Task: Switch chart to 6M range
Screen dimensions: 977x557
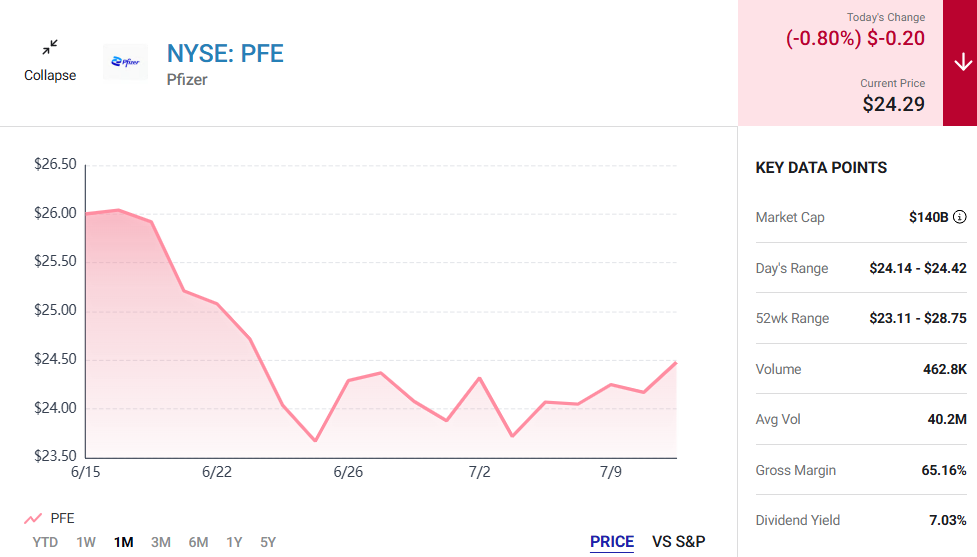Action: tap(198, 542)
